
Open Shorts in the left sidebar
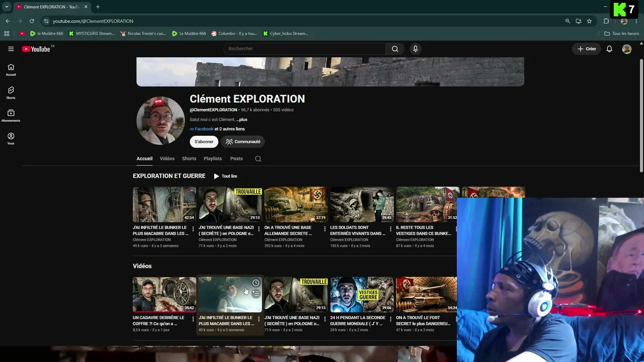pos(11,93)
